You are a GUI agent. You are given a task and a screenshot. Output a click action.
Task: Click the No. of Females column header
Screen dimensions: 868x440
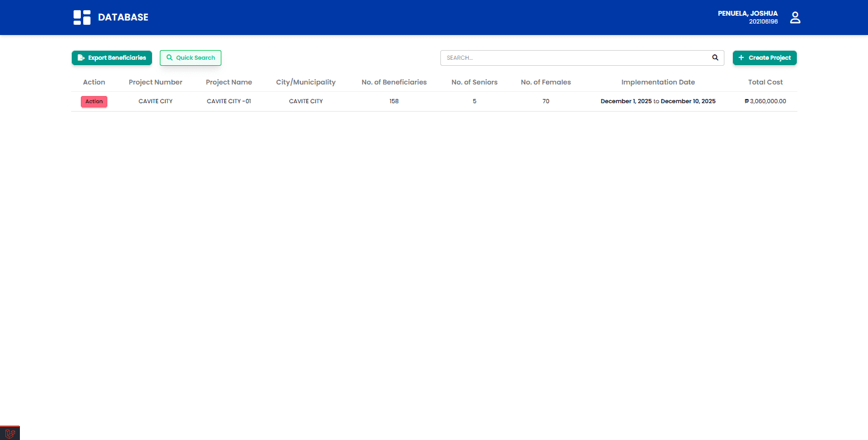pos(546,82)
